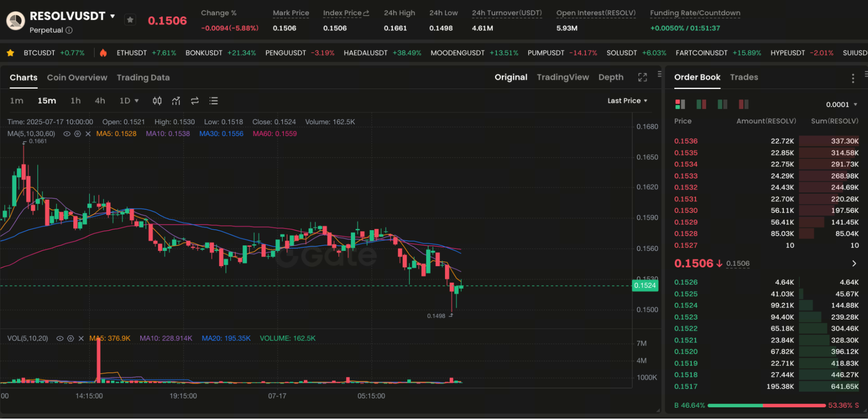Open Order Book three-dot options menu

coord(853,78)
